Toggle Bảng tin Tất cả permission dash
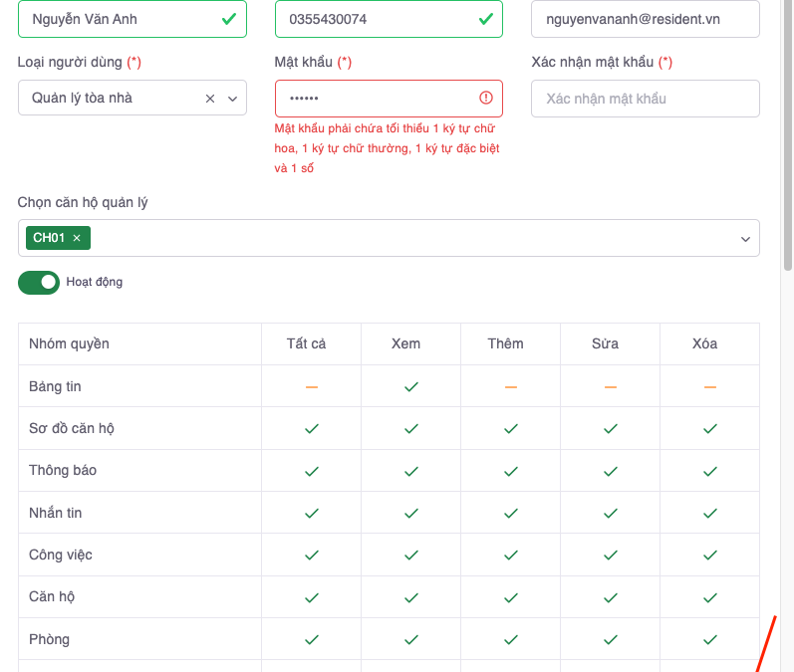The height and width of the screenshot is (672, 794). pos(311,386)
